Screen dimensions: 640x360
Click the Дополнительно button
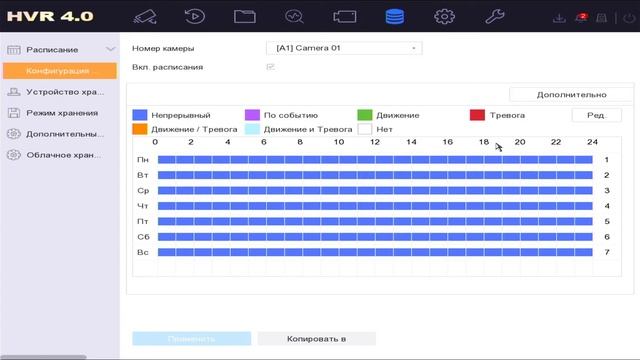[571, 95]
